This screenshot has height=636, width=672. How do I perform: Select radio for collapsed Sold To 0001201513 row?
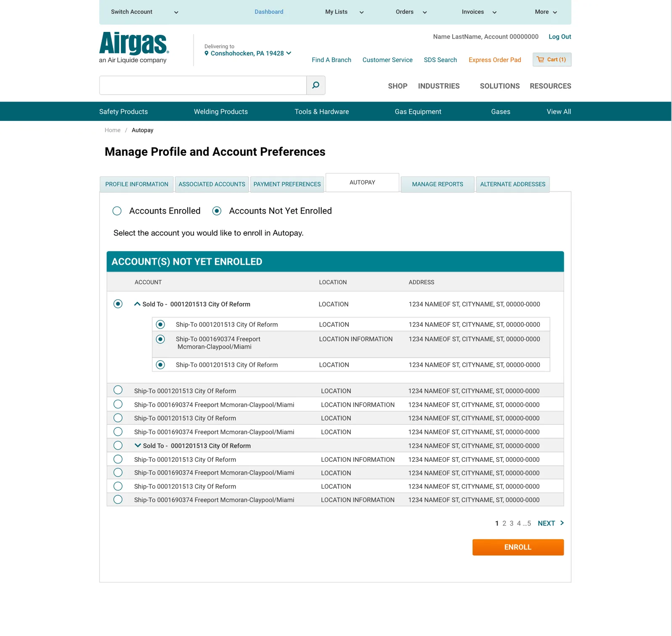point(118,445)
